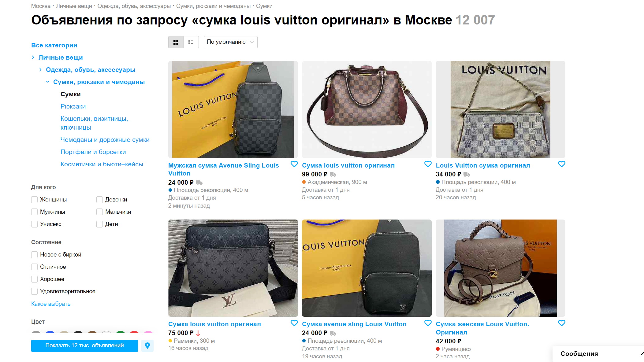The width and height of the screenshot is (644, 362).
Task: Tick the Новое с биркой condition
Action: (x=35, y=255)
